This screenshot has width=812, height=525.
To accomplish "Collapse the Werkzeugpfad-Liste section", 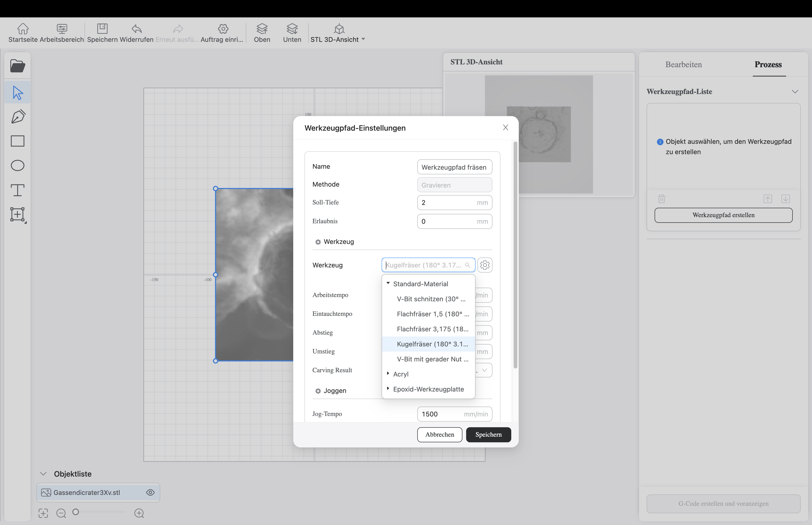I will [x=795, y=91].
